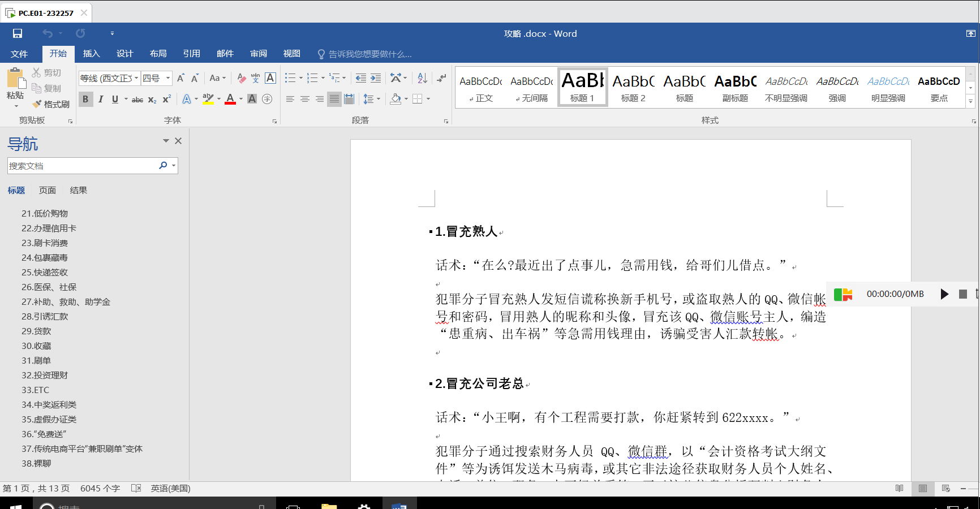Apply strikethrough formatting
Image resolution: width=980 pixels, height=509 pixels.
(x=137, y=99)
